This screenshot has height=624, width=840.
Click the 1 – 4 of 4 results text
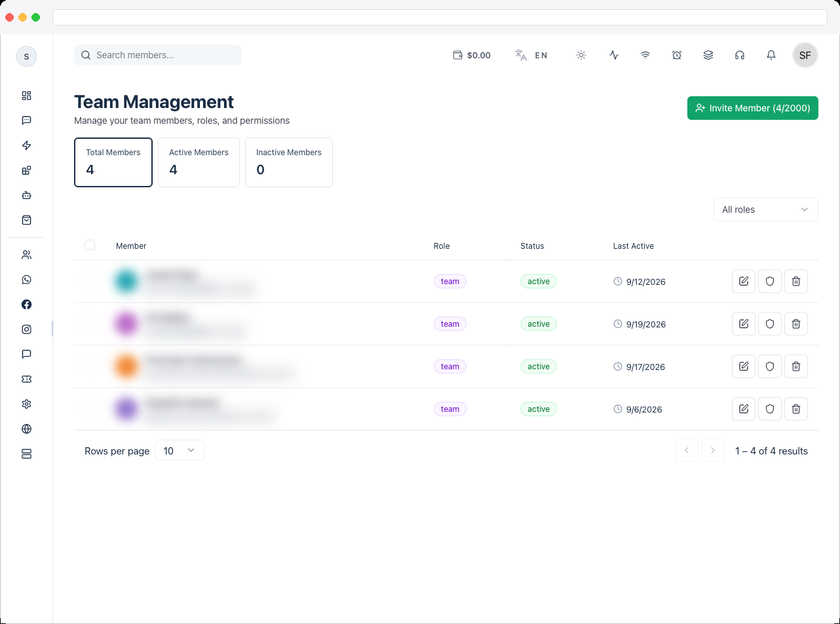coord(771,451)
